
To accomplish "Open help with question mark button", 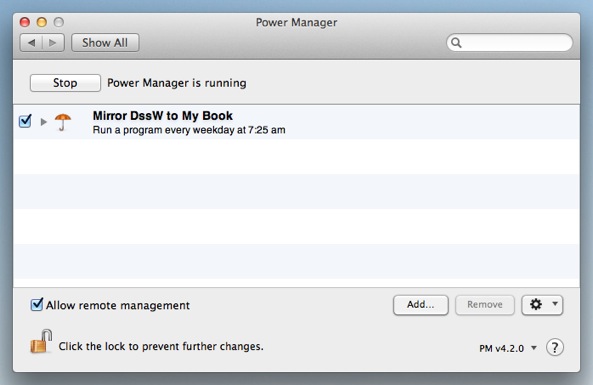I will [555, 348].
